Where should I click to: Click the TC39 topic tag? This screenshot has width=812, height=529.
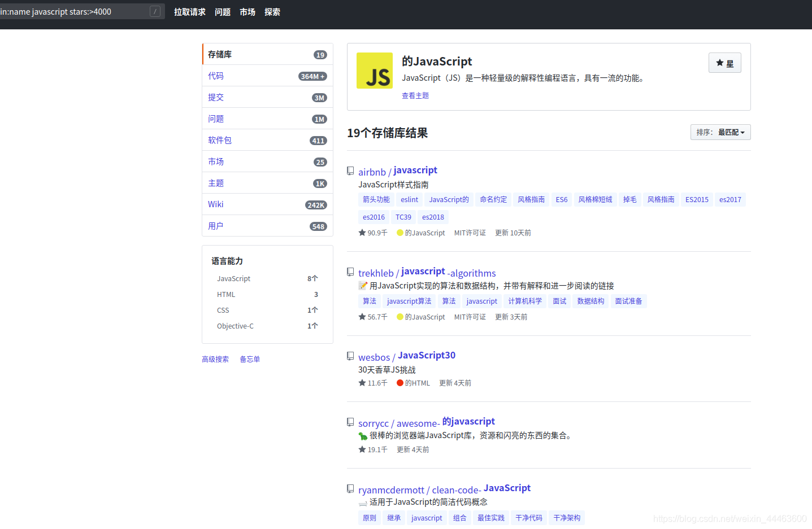(x=403, y=217)
